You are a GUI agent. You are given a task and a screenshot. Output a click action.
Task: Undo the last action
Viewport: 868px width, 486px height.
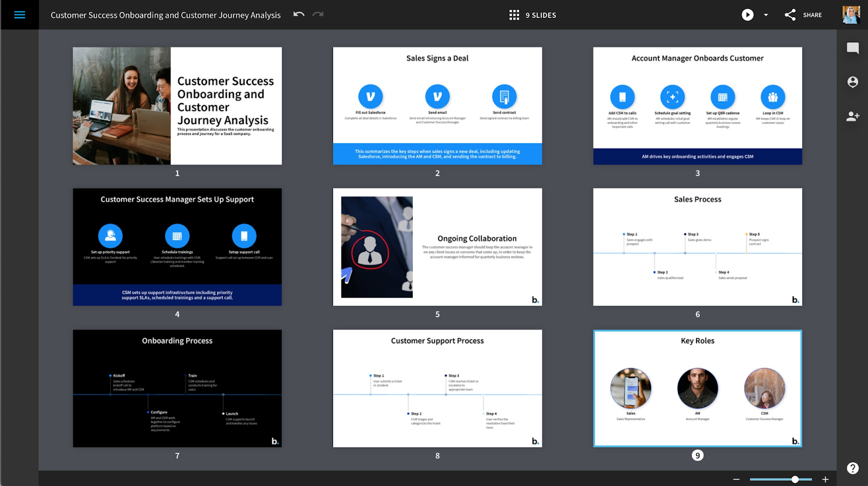(299, 14)
